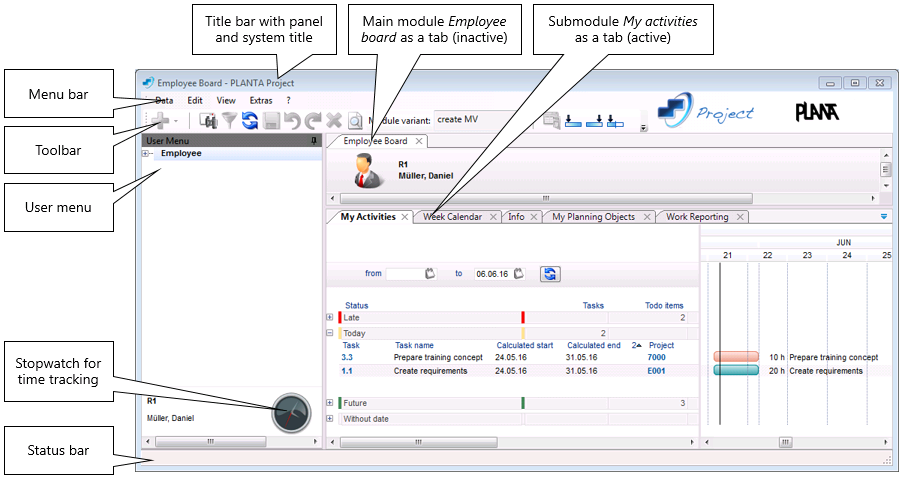Expand the Late status group
903x478 pixels.
click(329, 317)
